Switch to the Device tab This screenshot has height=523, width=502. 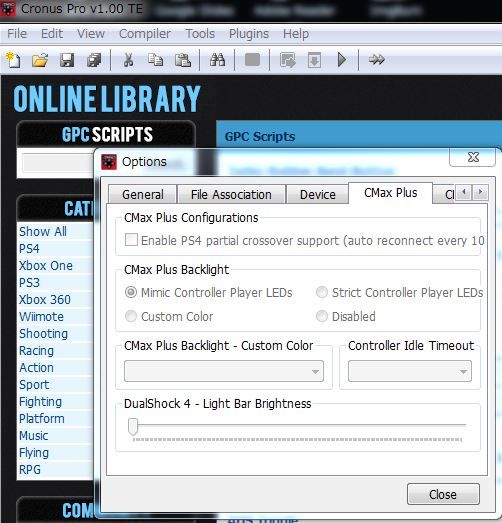coord(318,194)
